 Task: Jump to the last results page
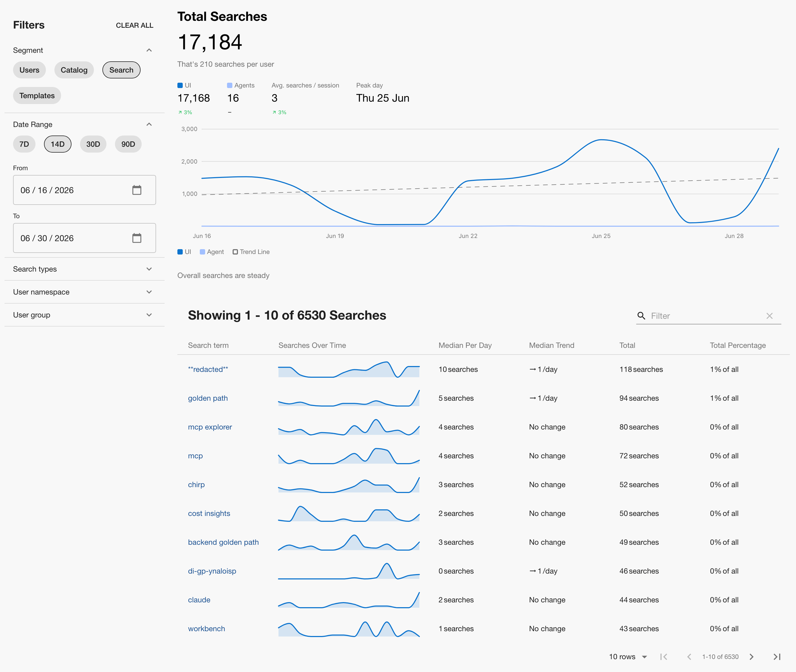coord(777,657)
